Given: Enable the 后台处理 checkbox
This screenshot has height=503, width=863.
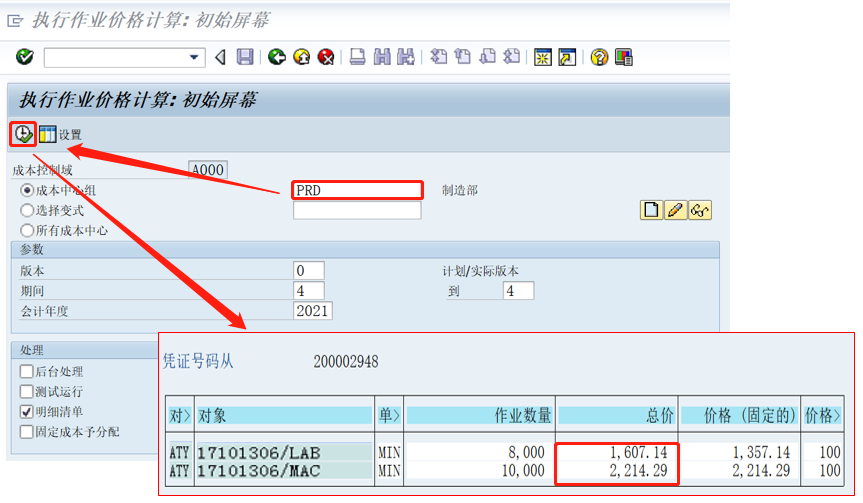Looking at the screenshot, I should 26,371.
